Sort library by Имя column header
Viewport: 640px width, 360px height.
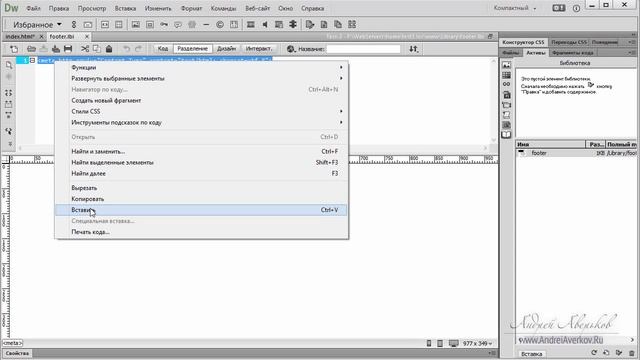point(550,144)
